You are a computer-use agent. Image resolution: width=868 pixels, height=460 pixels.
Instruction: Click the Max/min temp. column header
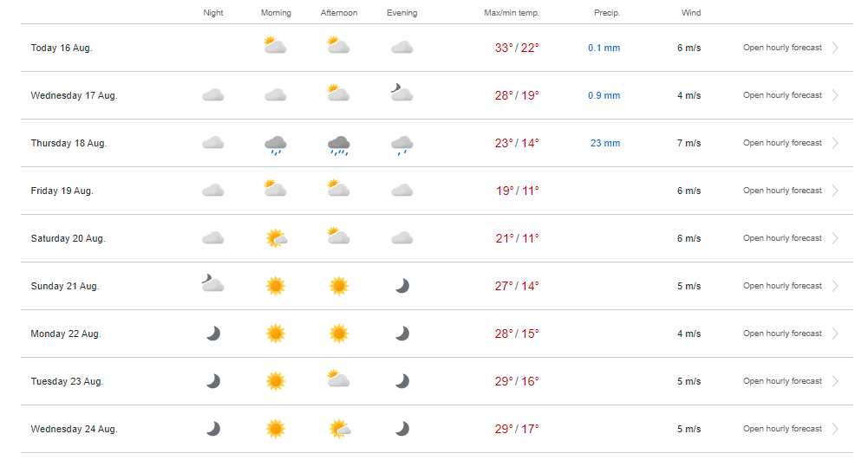tap(512, 13)
